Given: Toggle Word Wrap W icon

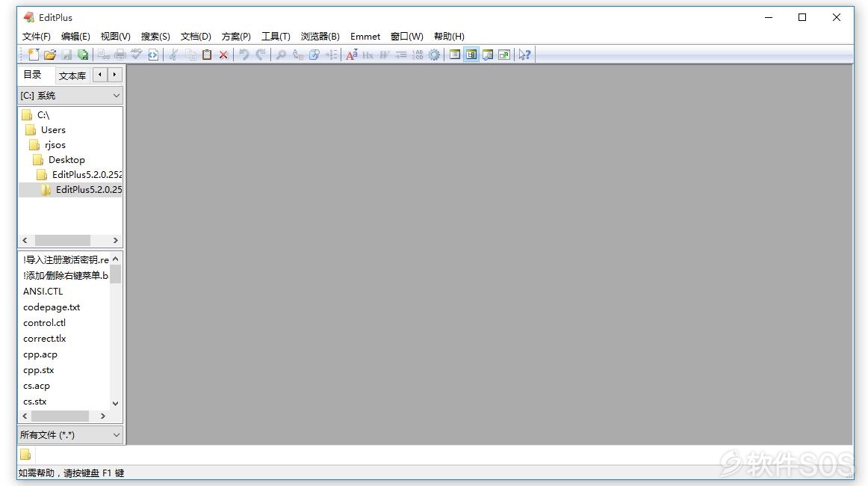Looking at the screenshot, I should 384,55.
